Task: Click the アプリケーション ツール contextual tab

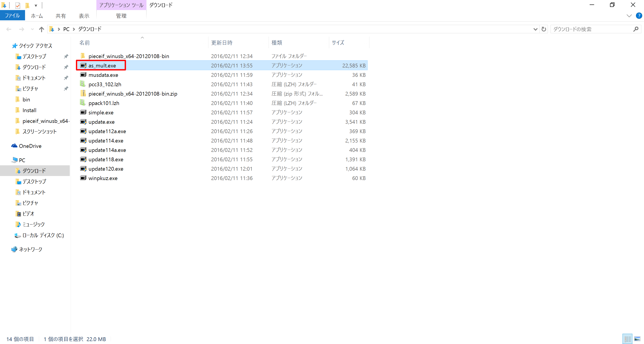Action: click(x=121, y=5)
